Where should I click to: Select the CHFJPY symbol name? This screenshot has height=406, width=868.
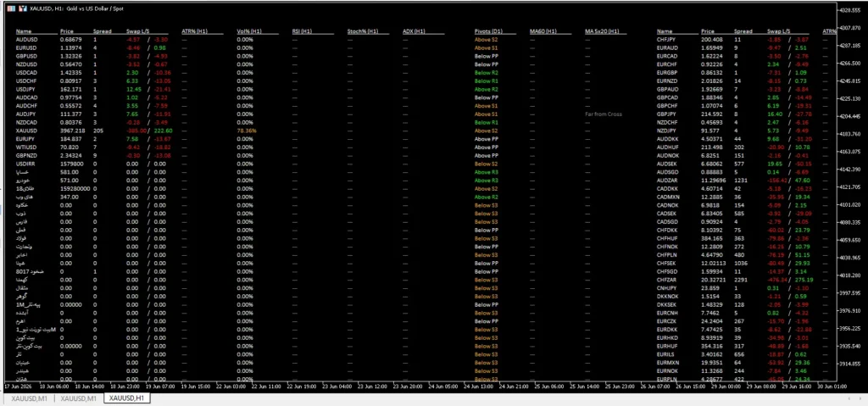pos(666,40)
